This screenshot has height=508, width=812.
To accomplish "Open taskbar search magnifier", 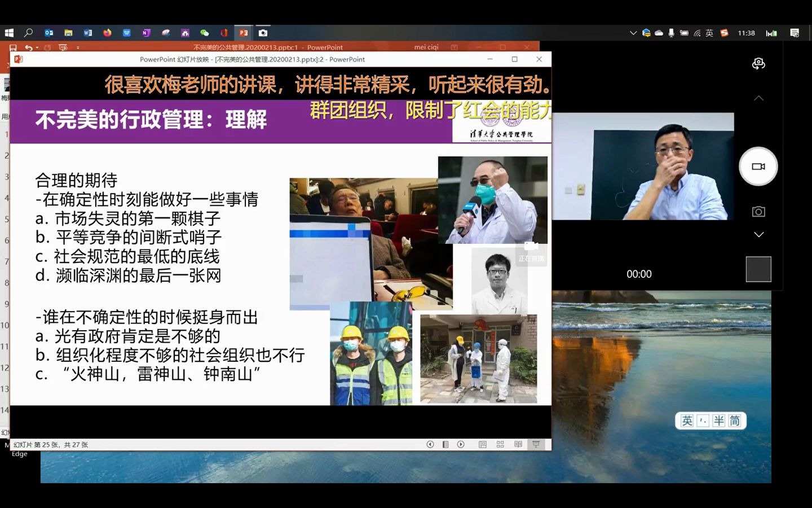I will (28, 33).
